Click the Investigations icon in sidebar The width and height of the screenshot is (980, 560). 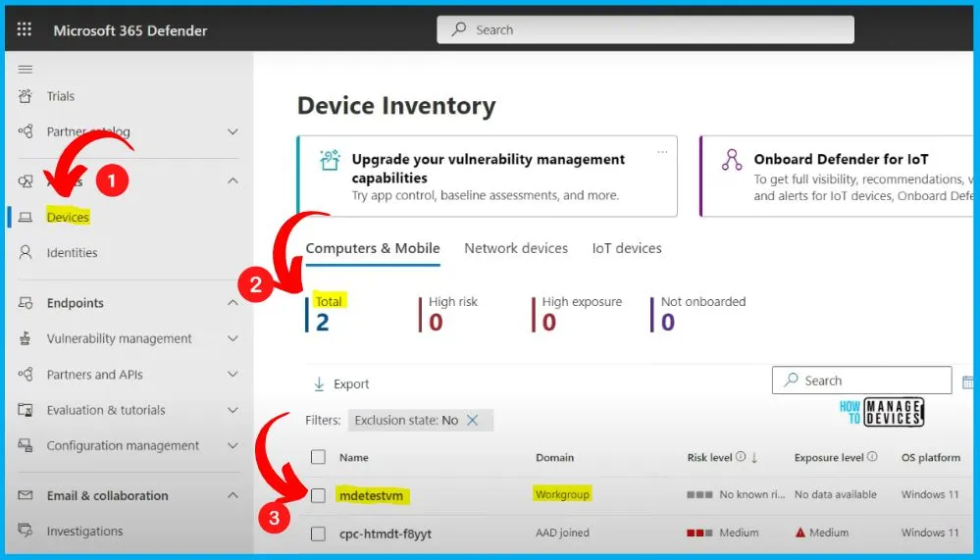coord(25,532)
